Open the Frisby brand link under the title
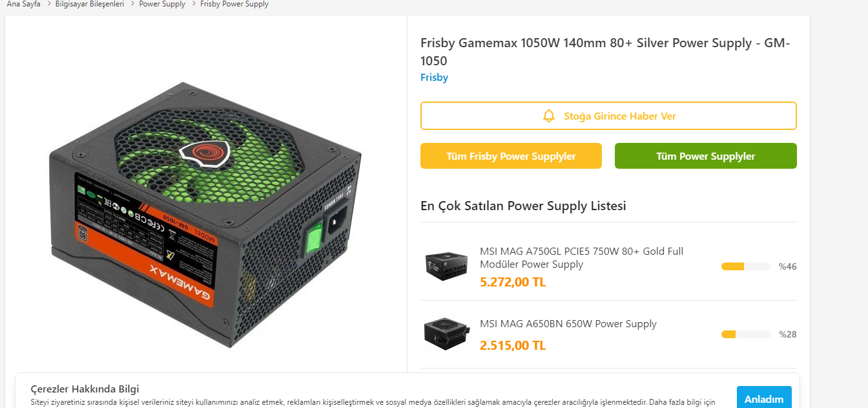This screenshot has width=868, height=408. (434, 78)
